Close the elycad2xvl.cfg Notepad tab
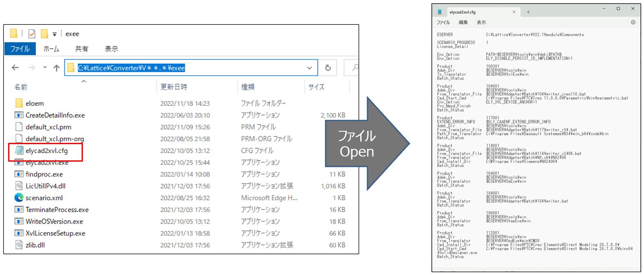Viewport: 644px width, 275px height. [x=514, y=12]
